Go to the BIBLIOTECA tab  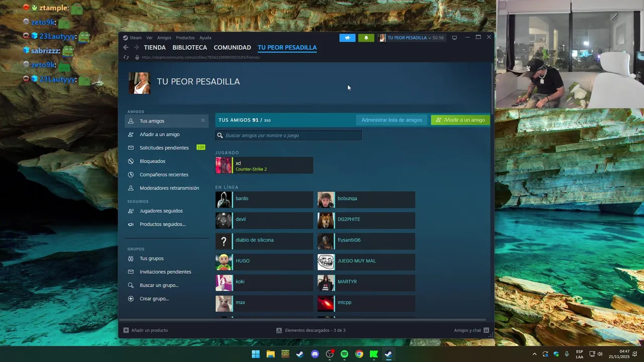click(190, 48)
